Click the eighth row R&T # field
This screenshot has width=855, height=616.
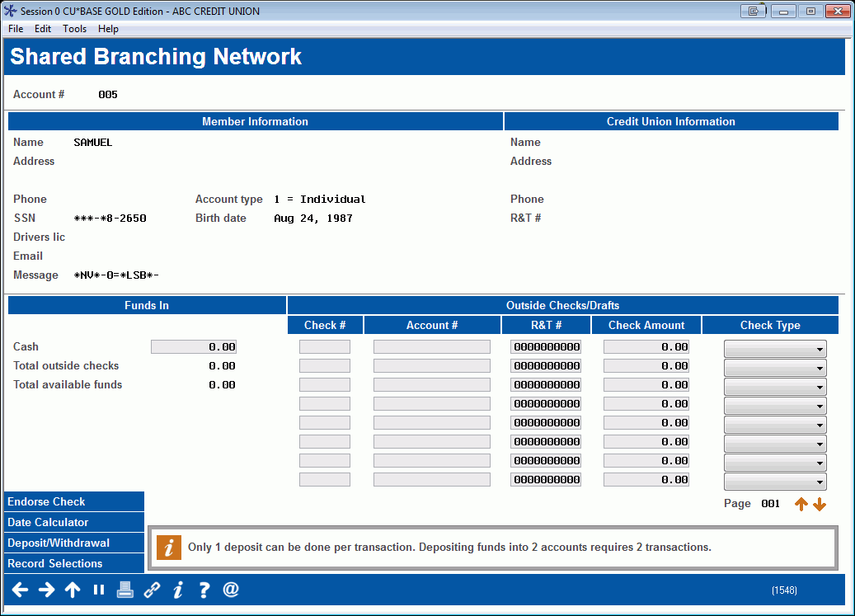(x=546, y=480)
